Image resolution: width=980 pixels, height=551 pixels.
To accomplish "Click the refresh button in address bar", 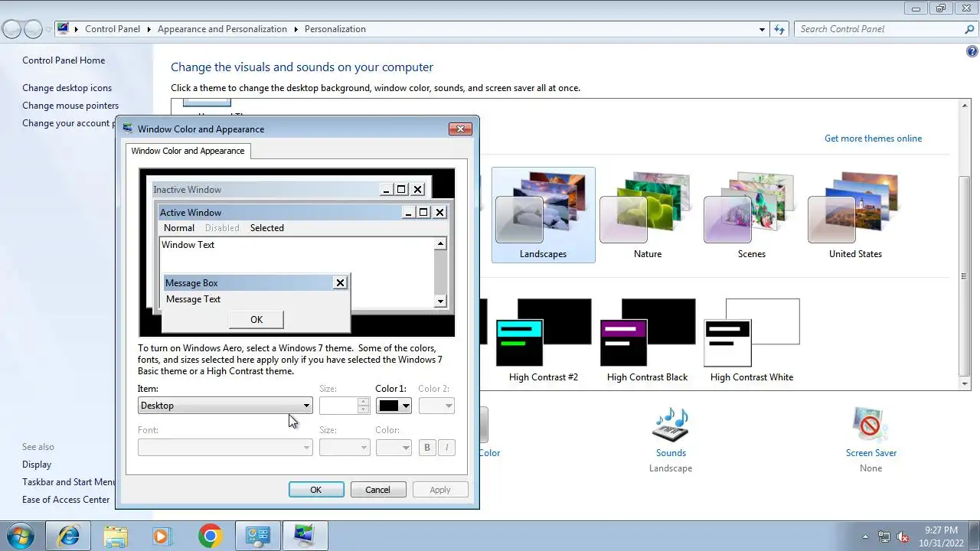I will (779, 29).
